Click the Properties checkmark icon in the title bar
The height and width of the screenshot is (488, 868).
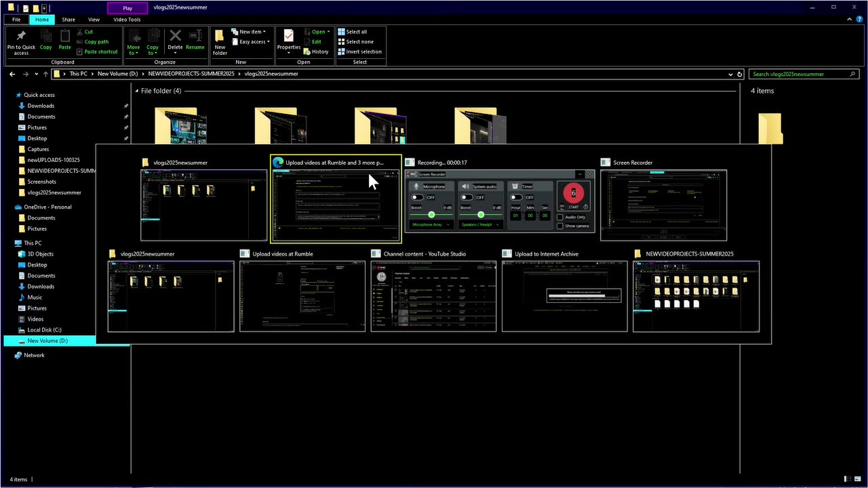25,7
